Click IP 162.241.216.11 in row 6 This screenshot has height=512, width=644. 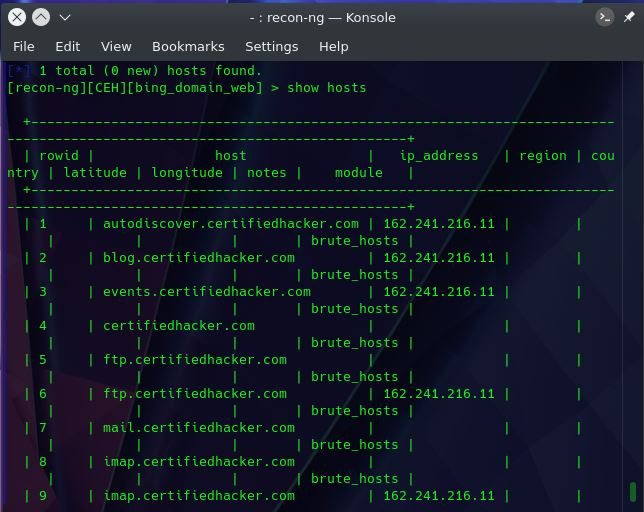click(x=439, y=394)
